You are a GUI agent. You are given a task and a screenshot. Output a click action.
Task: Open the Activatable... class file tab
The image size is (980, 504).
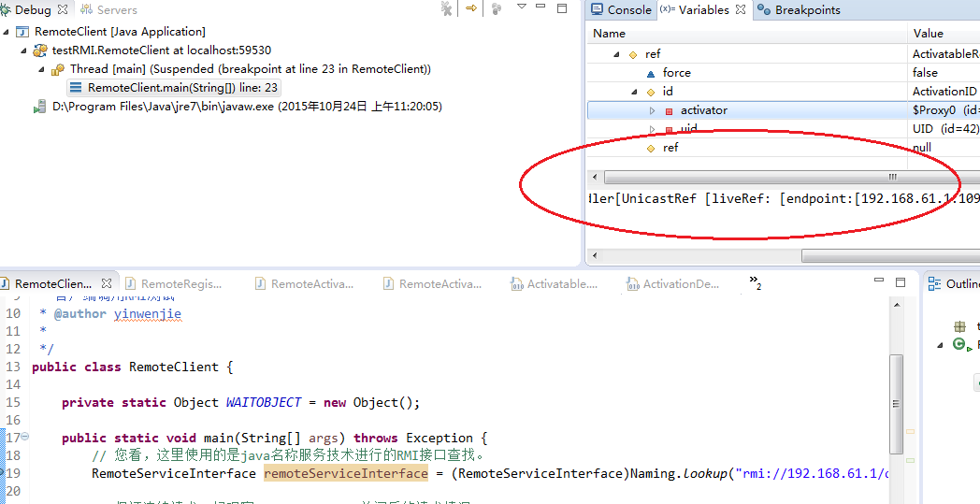point(555,284)
